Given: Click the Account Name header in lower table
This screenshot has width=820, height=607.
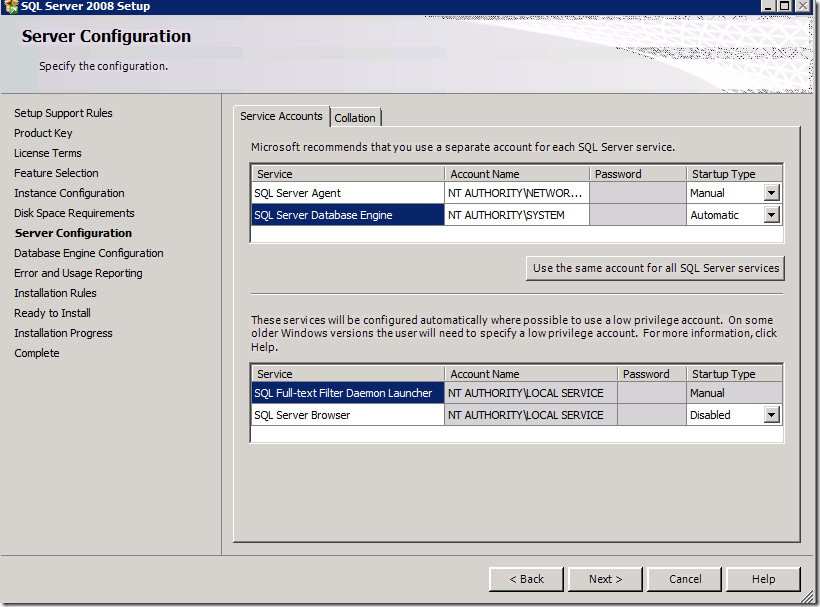Looking at the screenshot, I should [x=531, y=374].
